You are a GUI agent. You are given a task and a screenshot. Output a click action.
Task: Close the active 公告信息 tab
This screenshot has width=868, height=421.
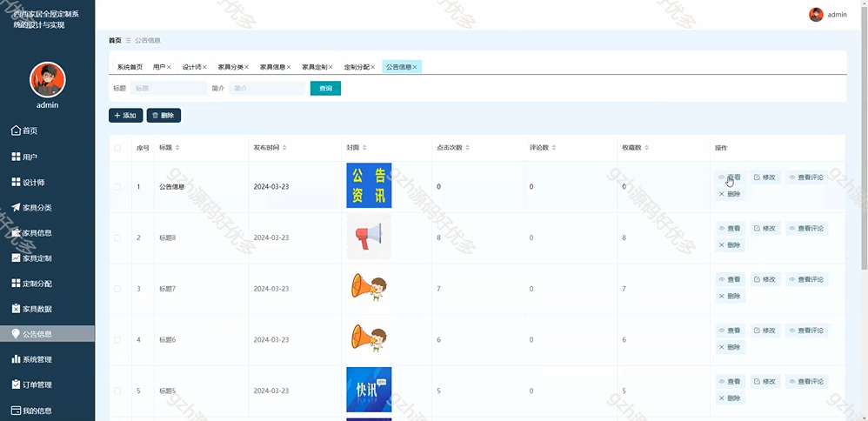415,67
